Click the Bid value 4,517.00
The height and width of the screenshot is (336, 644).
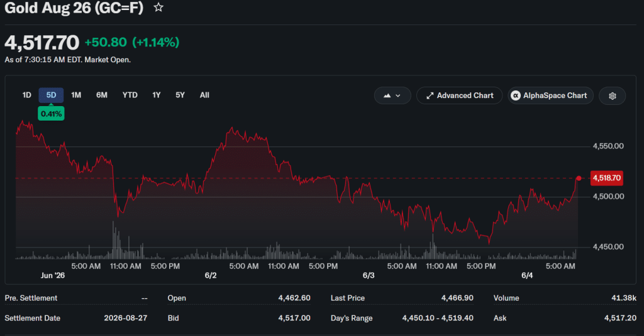pos(294,318)
